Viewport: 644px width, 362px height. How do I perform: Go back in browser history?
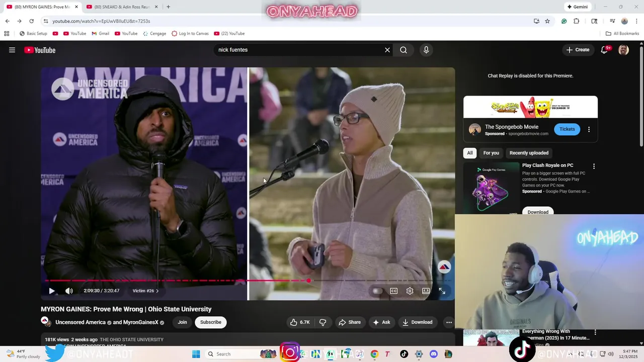point(7,21)
